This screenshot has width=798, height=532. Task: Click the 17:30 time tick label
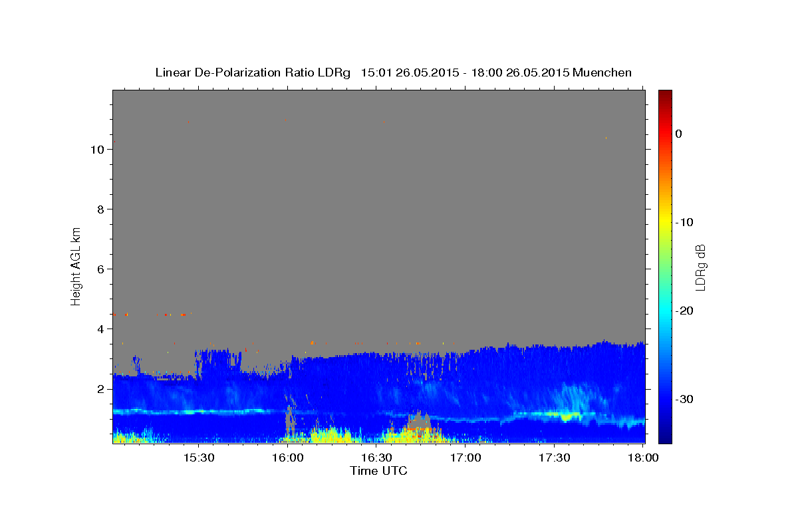tap(555, 458)
